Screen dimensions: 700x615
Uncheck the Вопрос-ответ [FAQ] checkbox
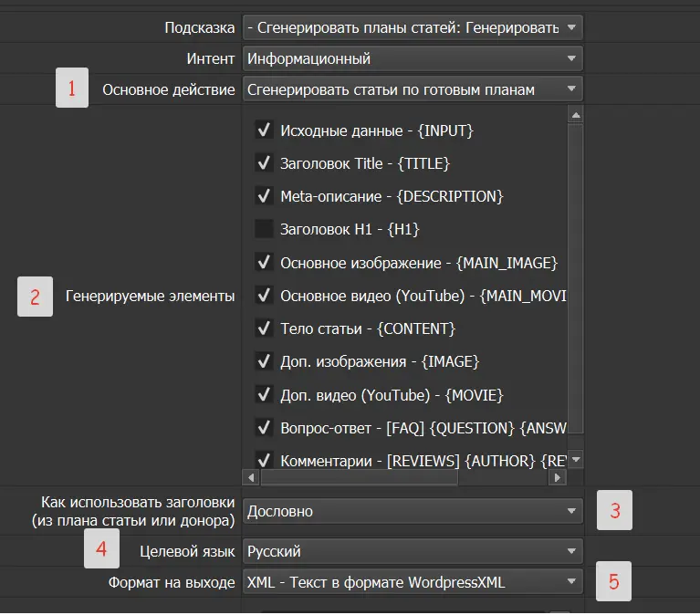click(264, 427)
